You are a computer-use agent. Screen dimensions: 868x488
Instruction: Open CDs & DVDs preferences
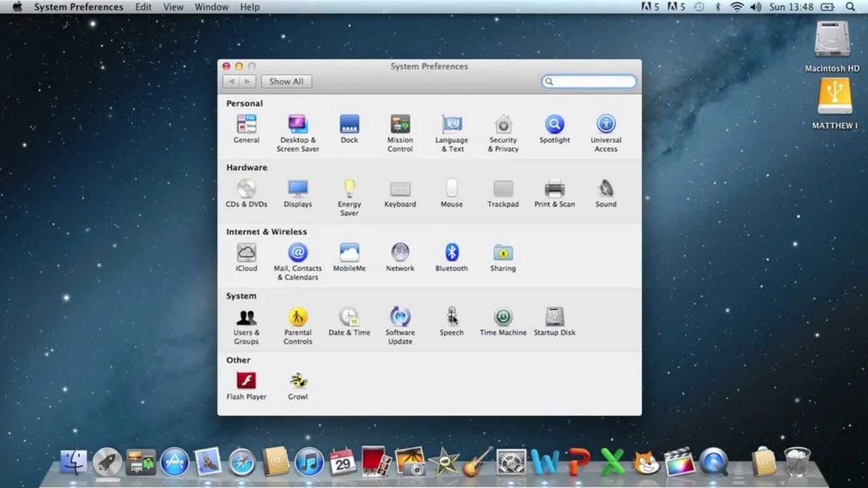pos(246,193)
